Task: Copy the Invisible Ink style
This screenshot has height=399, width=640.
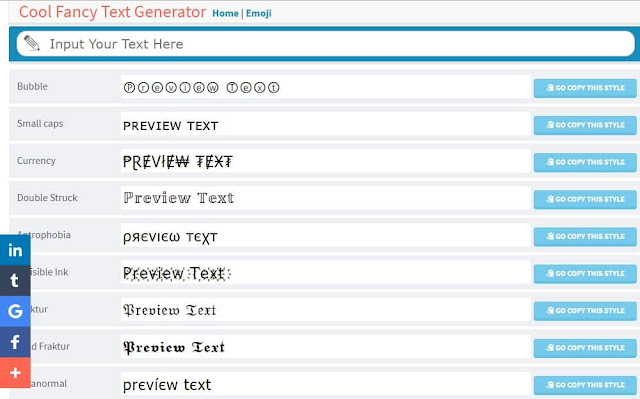Action: [x=585, y=273]
